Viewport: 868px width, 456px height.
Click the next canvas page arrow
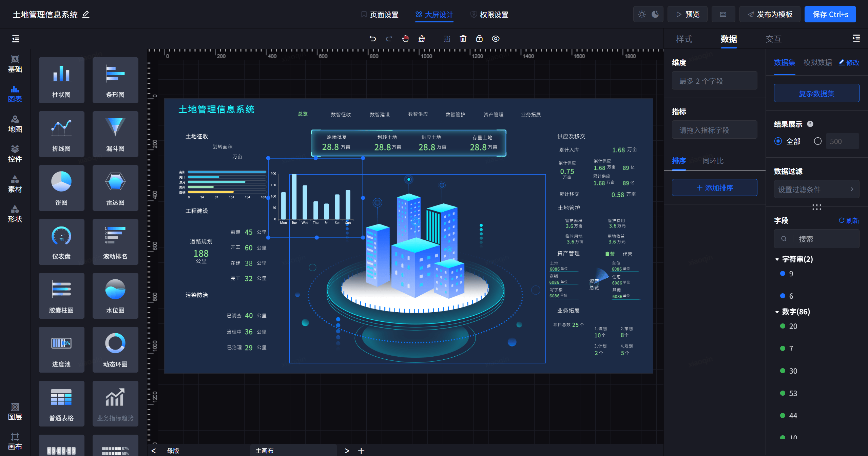pyautogui.click(x=347, y=451)
